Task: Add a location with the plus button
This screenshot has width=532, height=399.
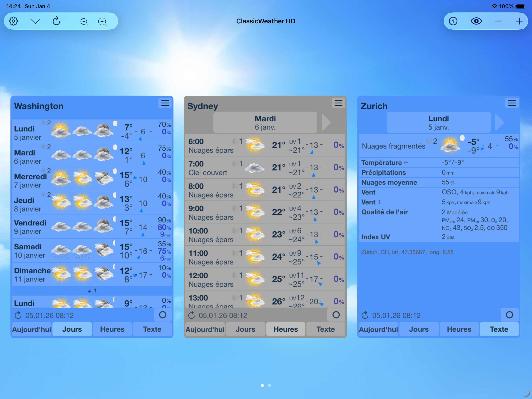Action: click(x=519, y=21)
